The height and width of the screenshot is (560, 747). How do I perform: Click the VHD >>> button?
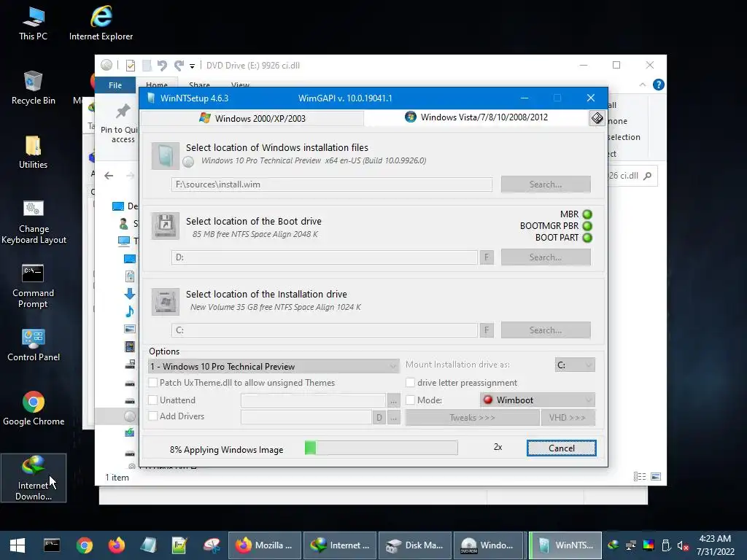coord(568,418)
